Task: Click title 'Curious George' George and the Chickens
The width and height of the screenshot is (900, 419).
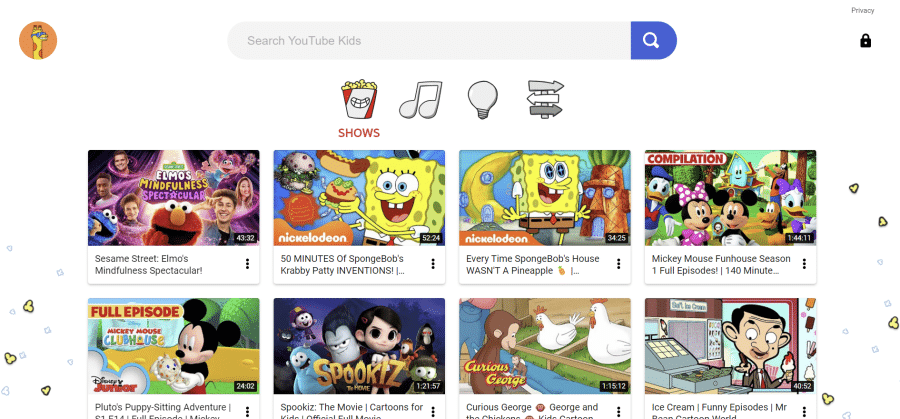Action: coord(532,411)
